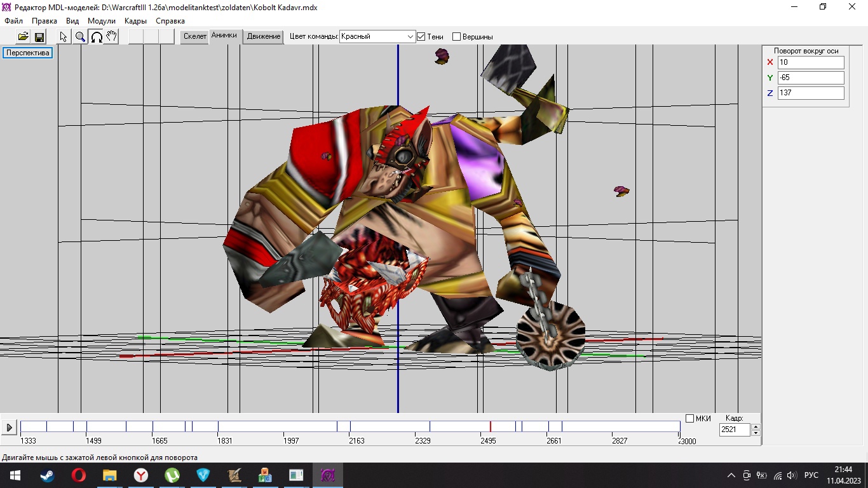
Task: Click the timeline play button
Action: [9, 428]
